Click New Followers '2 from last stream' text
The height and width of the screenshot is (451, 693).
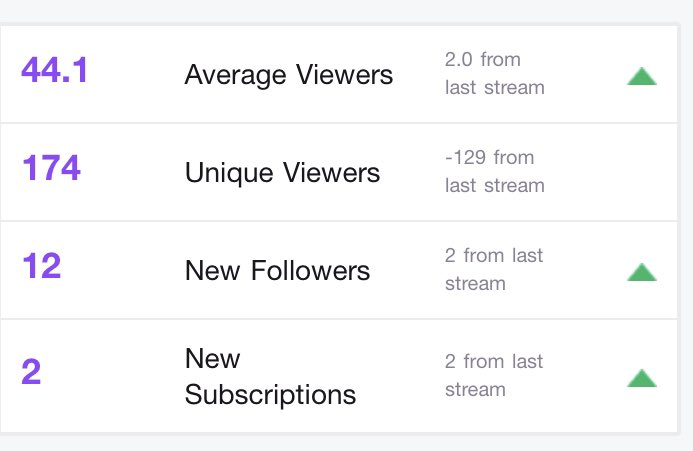pos(494,269)
